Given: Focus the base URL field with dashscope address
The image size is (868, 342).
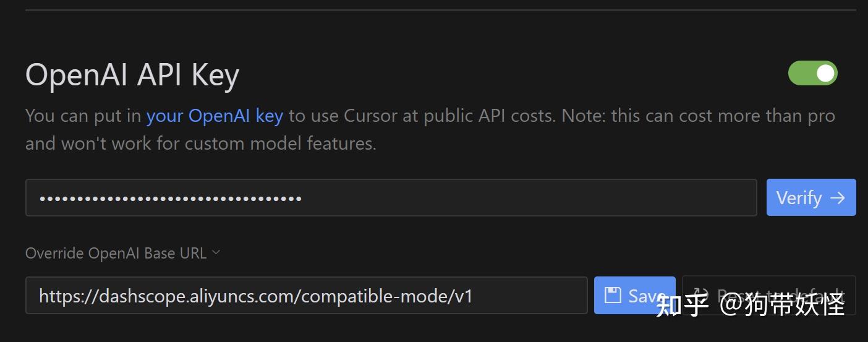Looking at the screenshot, I should pos(306,296).
